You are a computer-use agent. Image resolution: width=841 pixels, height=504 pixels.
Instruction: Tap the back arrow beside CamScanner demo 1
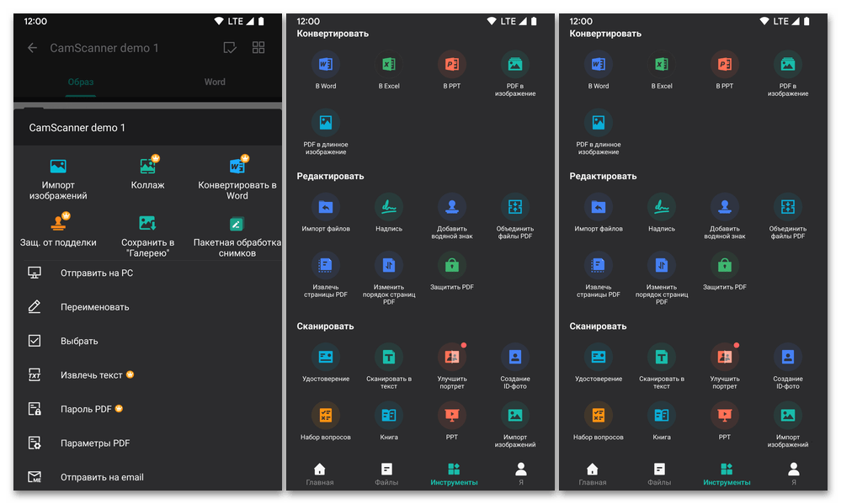33,48
